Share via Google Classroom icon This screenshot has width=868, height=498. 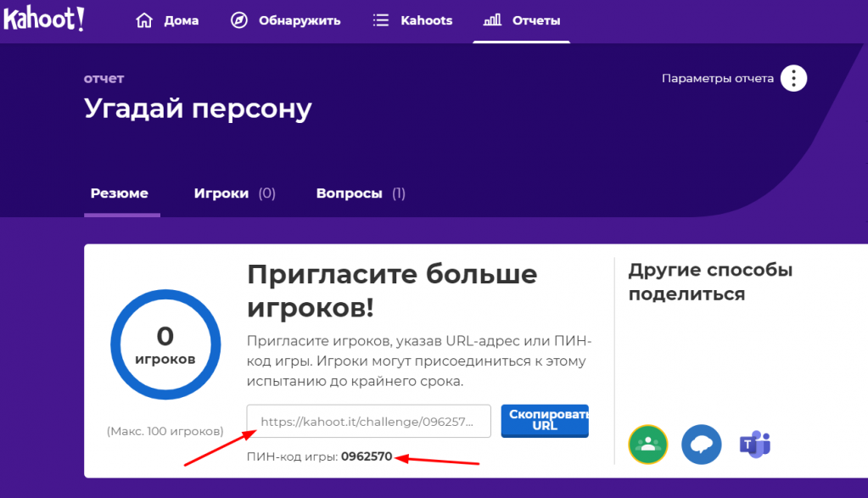647,445
